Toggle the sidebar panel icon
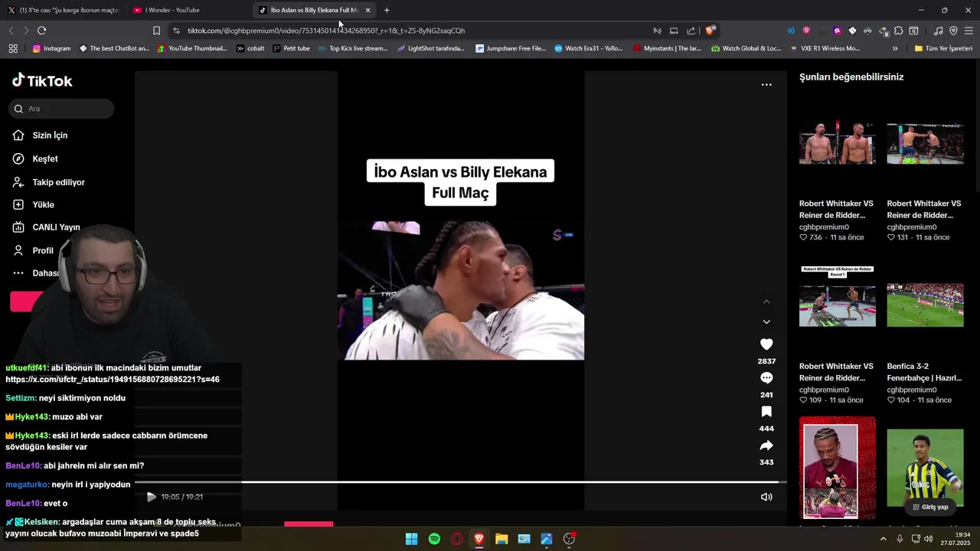The image size is (980, 551). point(913,31)
